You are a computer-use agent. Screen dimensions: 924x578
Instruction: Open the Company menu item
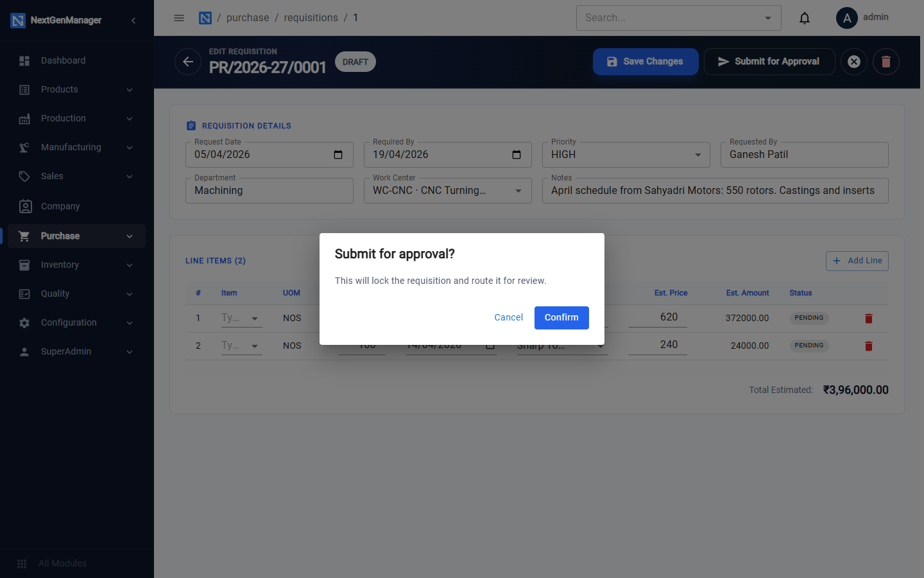[77, 206]
